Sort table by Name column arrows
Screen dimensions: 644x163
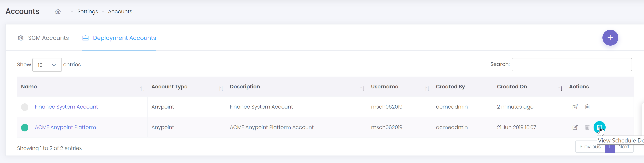pyautogui.click(x=142, y=89)
